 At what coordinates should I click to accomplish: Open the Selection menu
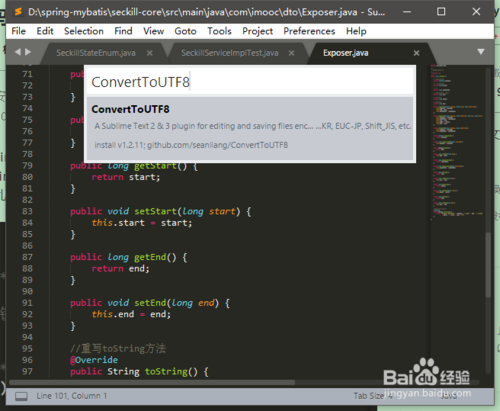point(84,31)
